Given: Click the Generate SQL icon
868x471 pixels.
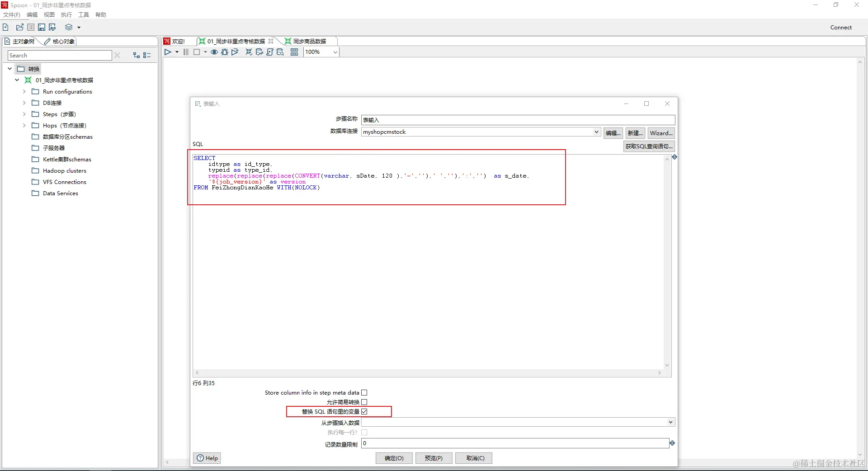Looking at the screenshot, I should click(x=270, y=52).
